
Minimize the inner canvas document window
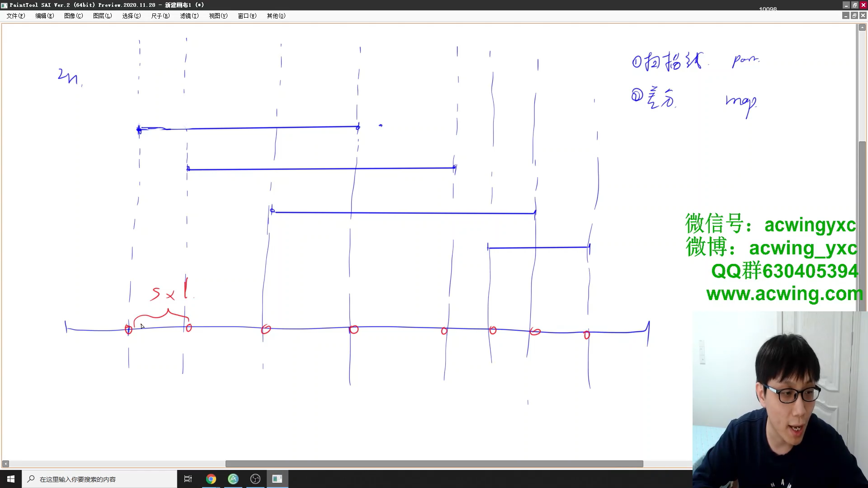845,15
